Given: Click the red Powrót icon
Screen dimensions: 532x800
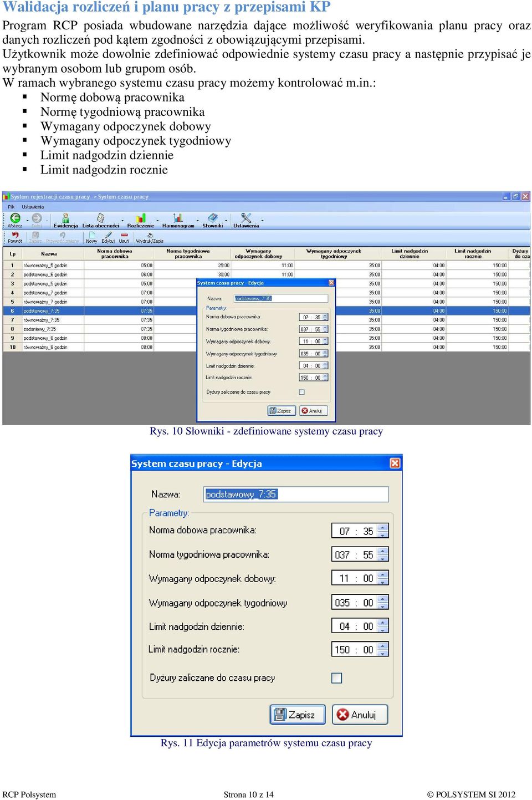Looking at the screenshot, I should [x=15, y=235].
